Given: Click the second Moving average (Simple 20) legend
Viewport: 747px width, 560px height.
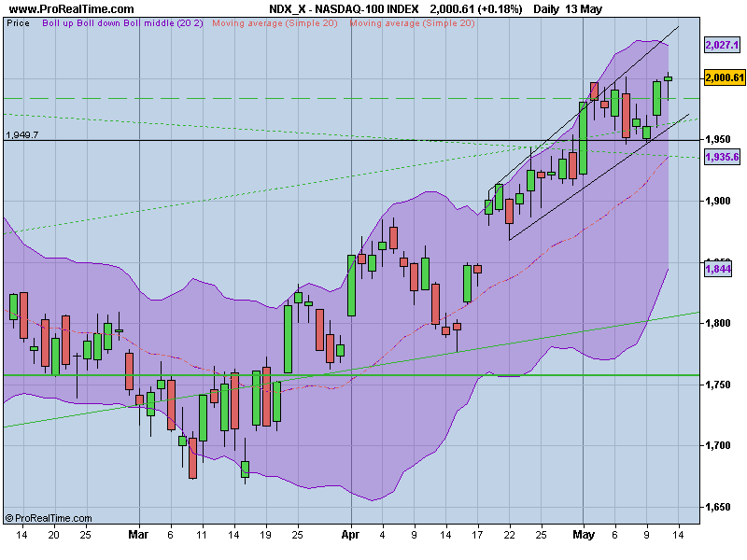Looking at the screenshot, I should (x=413, y=22).
